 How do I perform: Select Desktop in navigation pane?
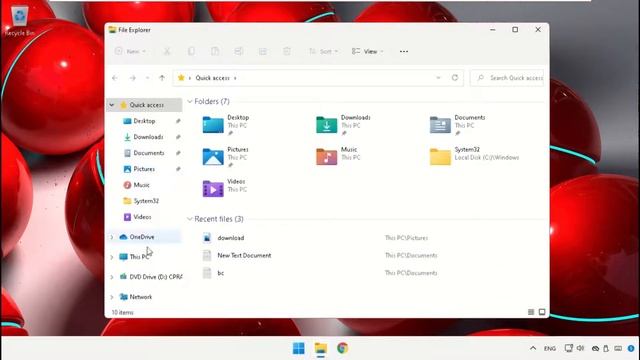[144, 121]
